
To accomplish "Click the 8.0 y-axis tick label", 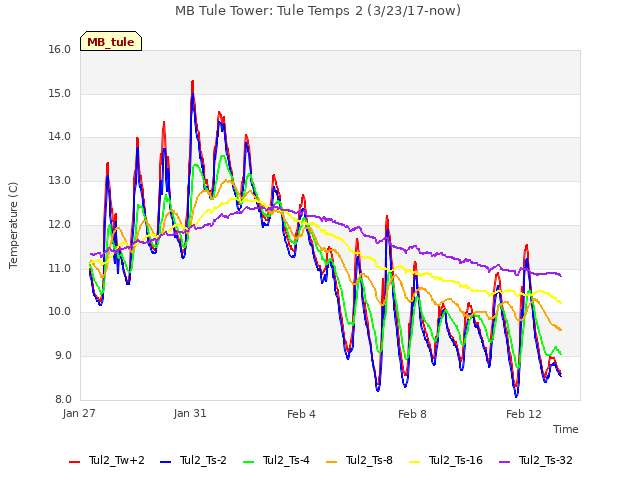I will click(x=63, y=399).
